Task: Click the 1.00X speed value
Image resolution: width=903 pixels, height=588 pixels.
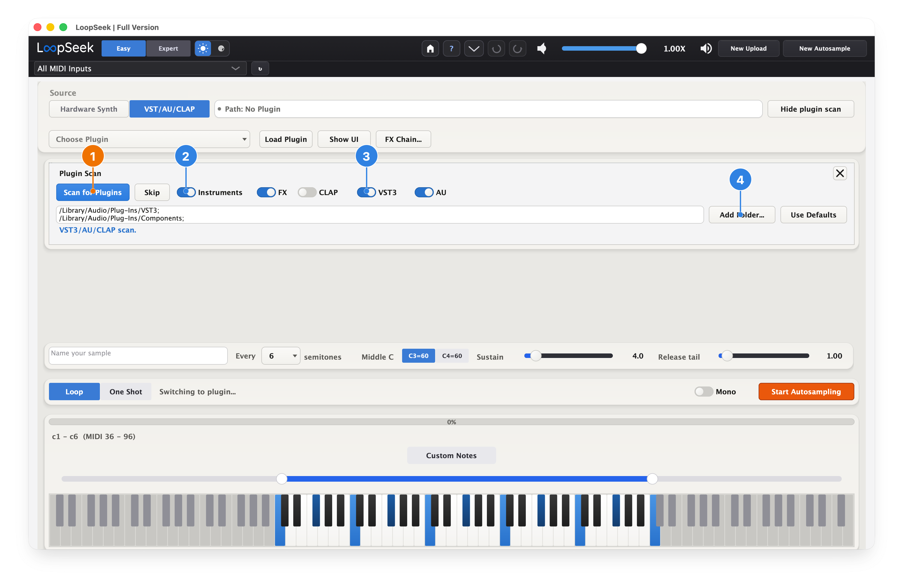Action: pos(674,49)
